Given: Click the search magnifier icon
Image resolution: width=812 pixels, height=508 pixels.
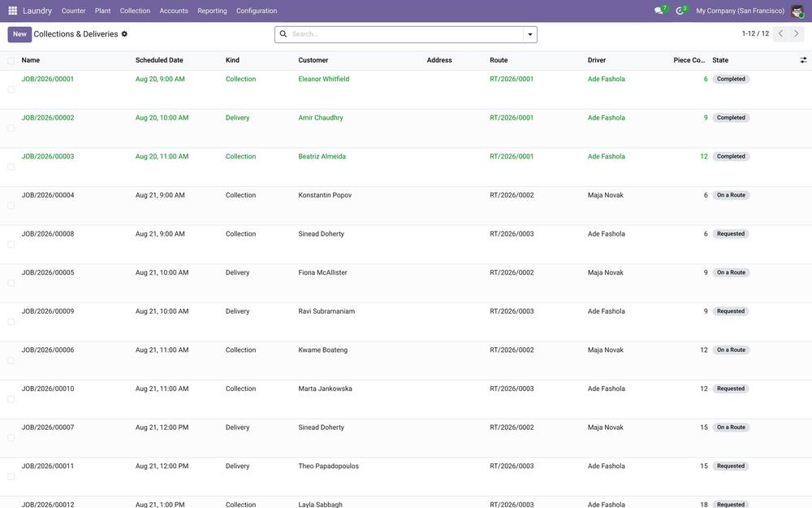Looking at the screenshot, I should 283,33.
